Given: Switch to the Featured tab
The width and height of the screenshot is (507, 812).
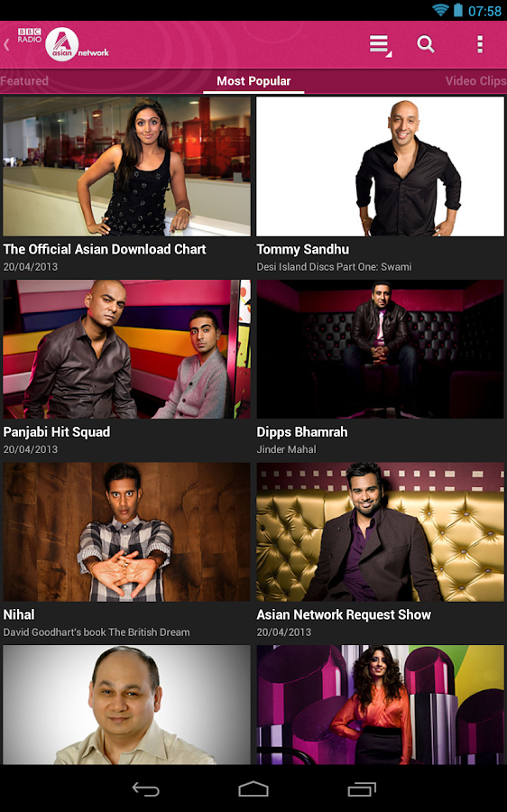Looking at the screenshot, I should click(x=24, y=81).
